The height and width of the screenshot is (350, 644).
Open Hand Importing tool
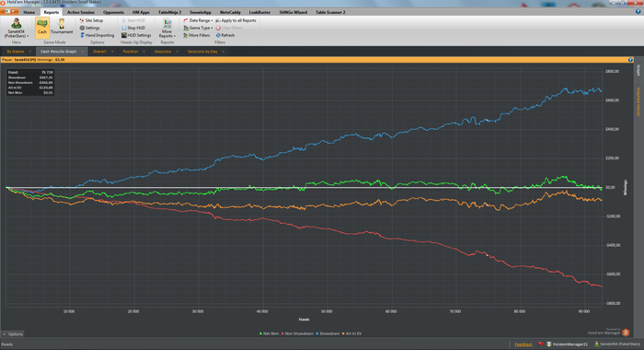coord(97,35)
